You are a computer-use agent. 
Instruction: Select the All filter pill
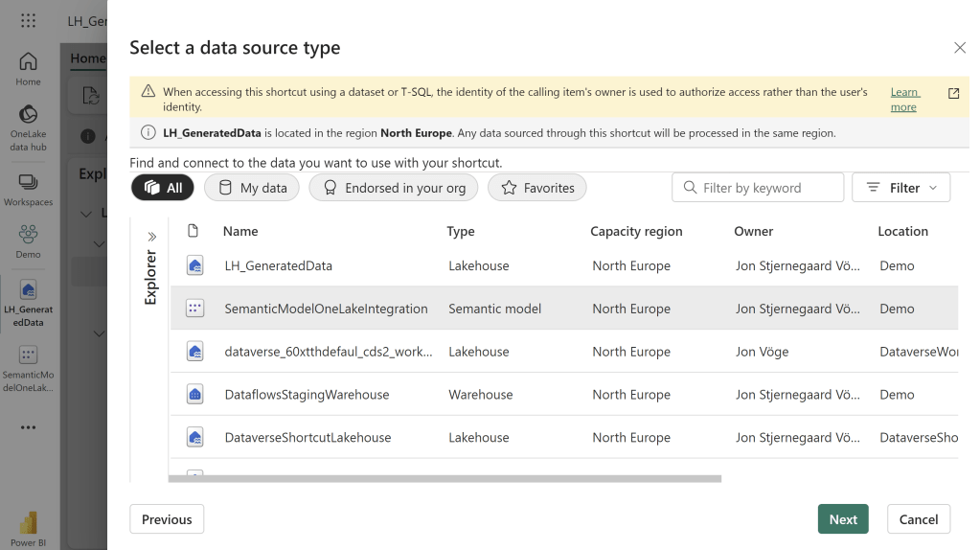coord(163,188)
